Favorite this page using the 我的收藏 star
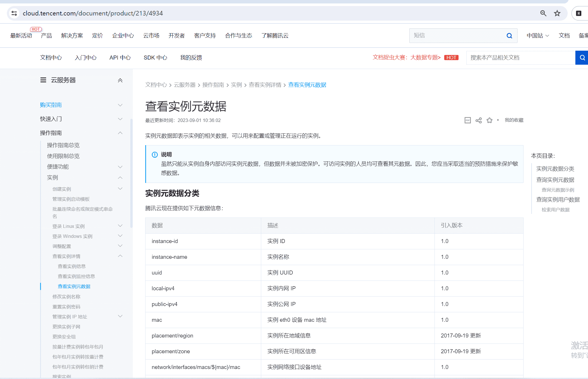The height and width of the screenshot is (379, 588). 489,120
